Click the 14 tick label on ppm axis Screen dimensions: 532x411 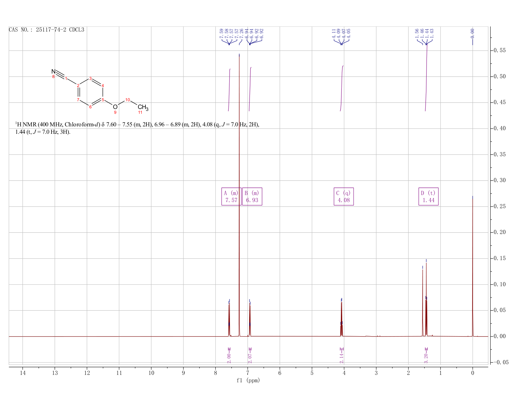23,373
